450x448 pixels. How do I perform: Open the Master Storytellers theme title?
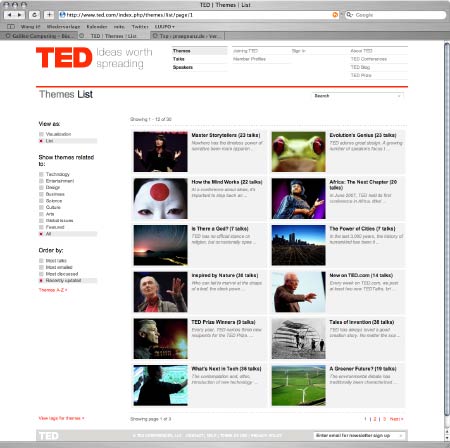point(226,135)
